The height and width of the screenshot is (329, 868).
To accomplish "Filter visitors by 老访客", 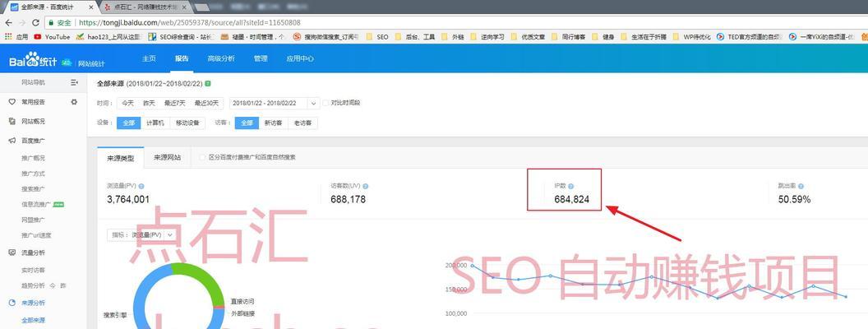I will click(302, 123).
